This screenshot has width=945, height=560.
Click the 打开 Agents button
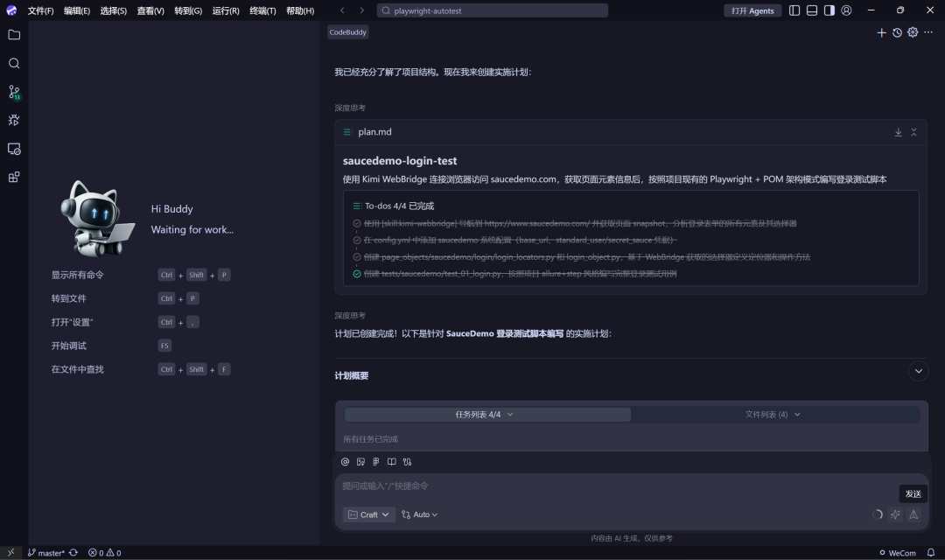pyautogui.click(x=752, y=10)
